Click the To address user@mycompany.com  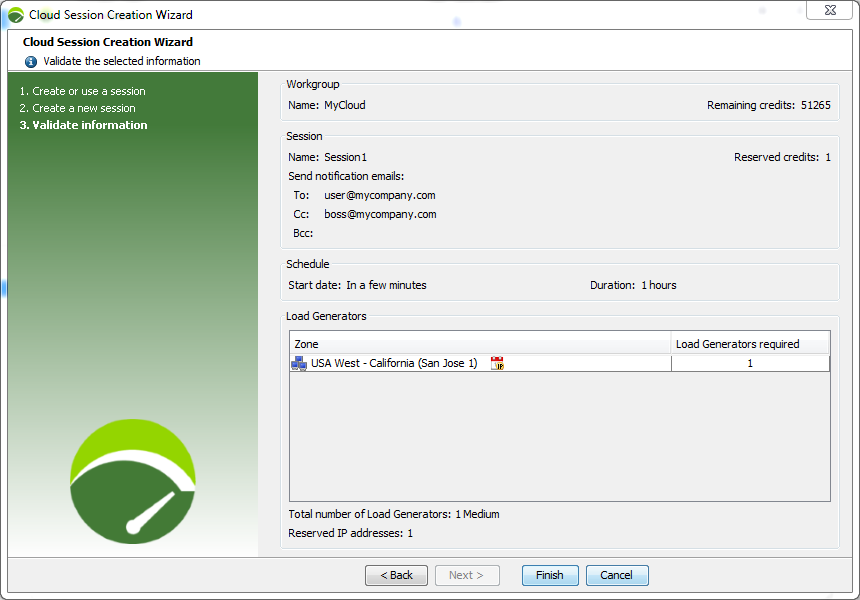point(380,195)
